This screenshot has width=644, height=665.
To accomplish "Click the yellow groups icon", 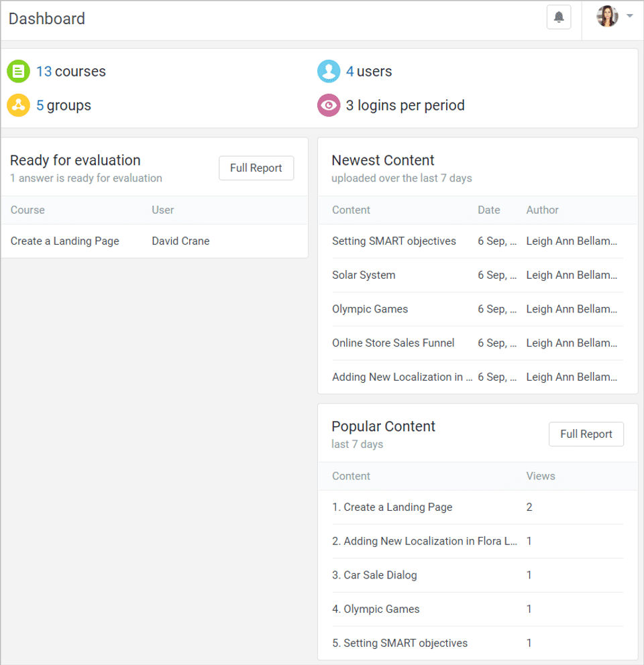I will point(18,105).
